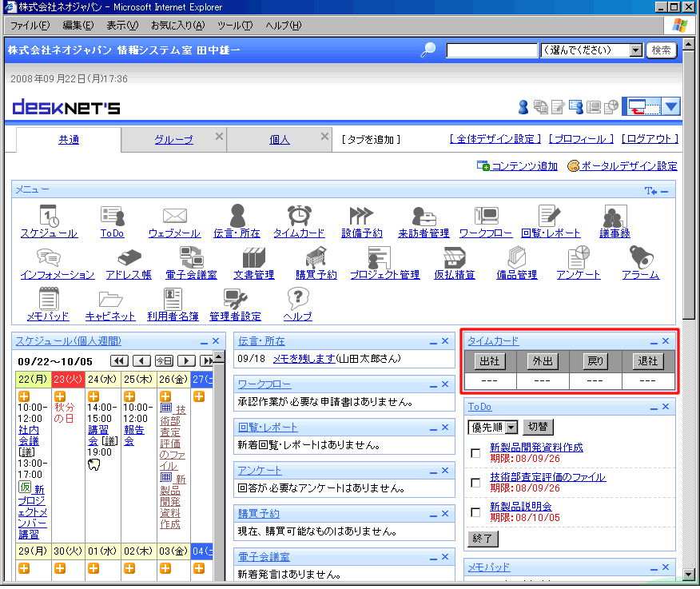Open the 回覧・レポート icon
The image size is (700, 589).
coord(549,216)
